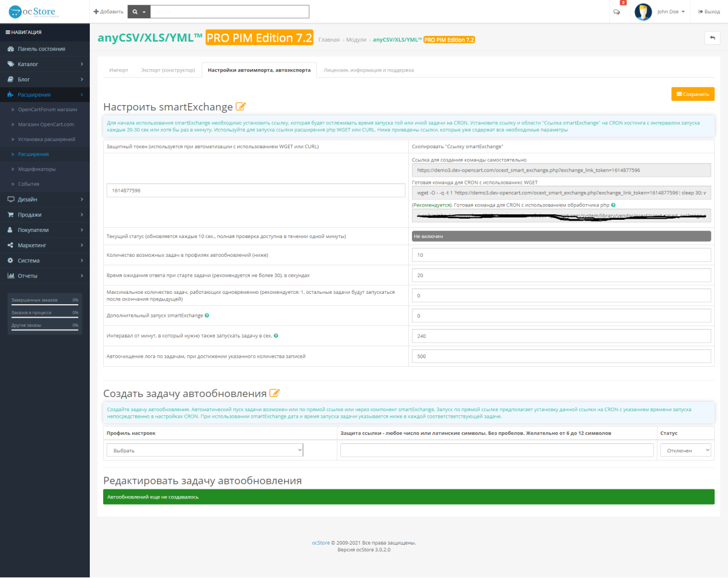Click the top search input field
This screenshot has width=728, height=578.
(x=229, y=12)
